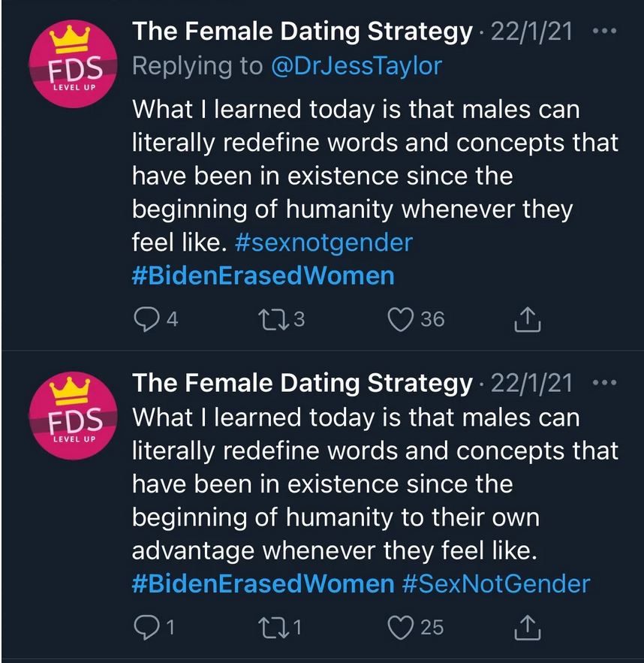644x663 pixels.
Task: Open #BidenErasedWomen hashtag in second tweet
Action: (x=263, y=583)
